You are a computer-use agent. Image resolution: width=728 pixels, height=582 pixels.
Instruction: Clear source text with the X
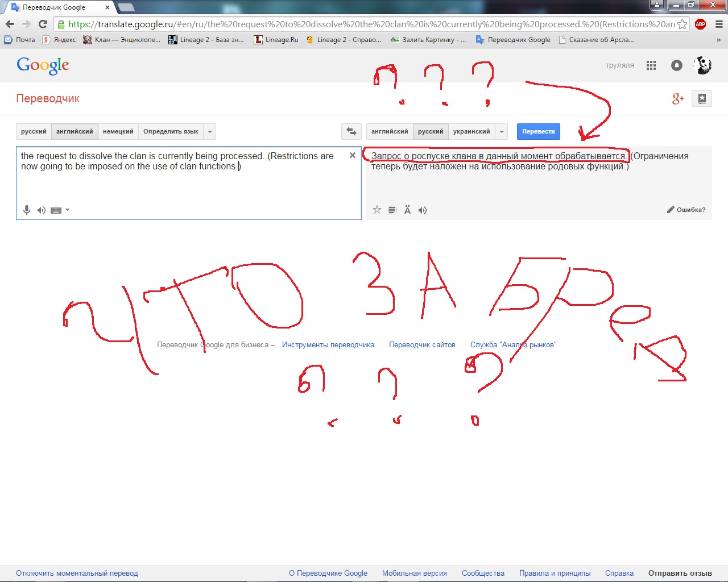353,155
